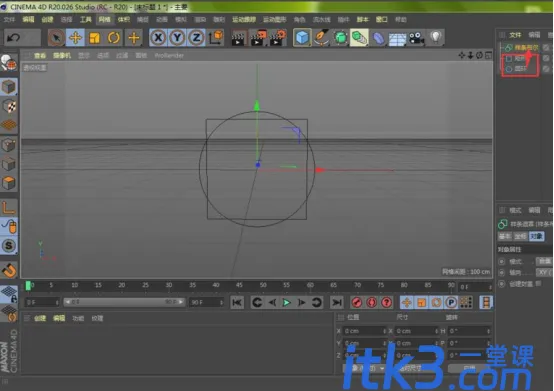Add a Light bulb object
Screen dimensions: 554x391
(436, 37)
